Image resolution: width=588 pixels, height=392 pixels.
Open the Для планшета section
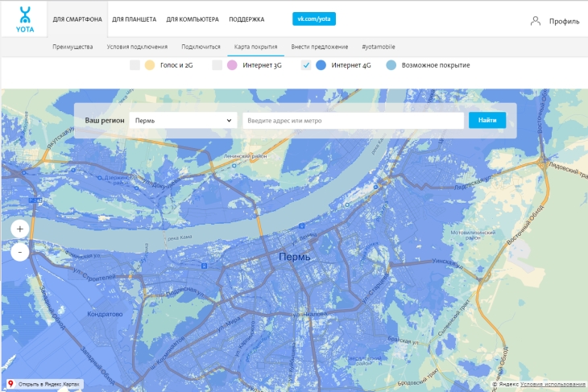(134, 19)
